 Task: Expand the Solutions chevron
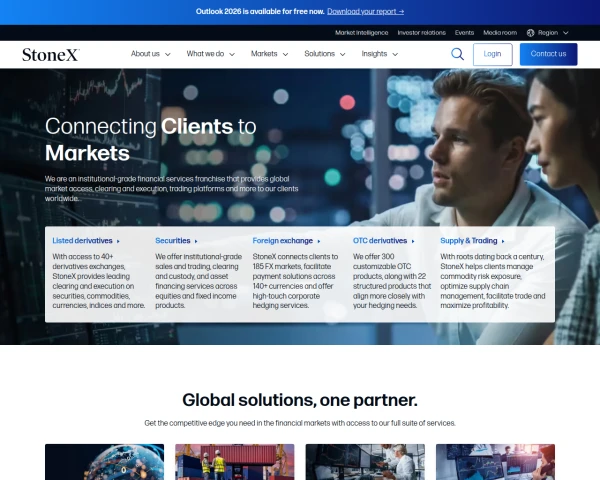(x=343, y=54)
